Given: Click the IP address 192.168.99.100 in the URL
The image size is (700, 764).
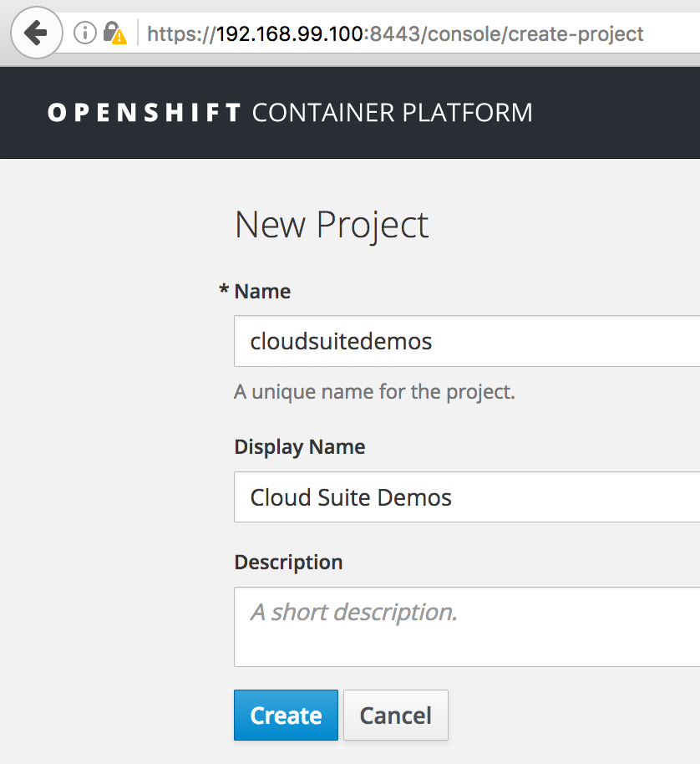Looking at the screenshot, I should point(289,33).
